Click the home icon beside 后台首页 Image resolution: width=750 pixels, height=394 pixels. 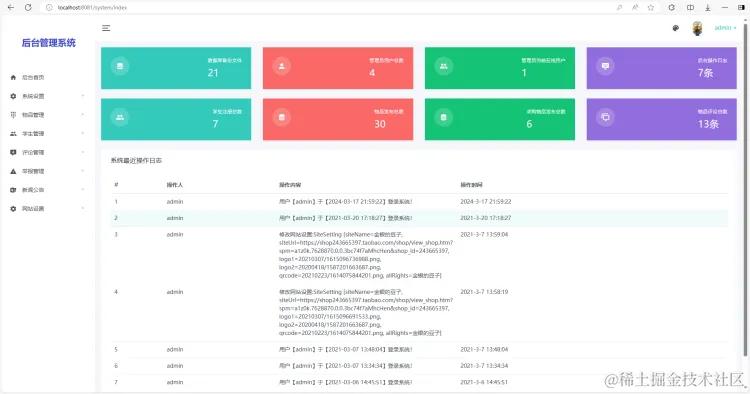tap(13, 77)
